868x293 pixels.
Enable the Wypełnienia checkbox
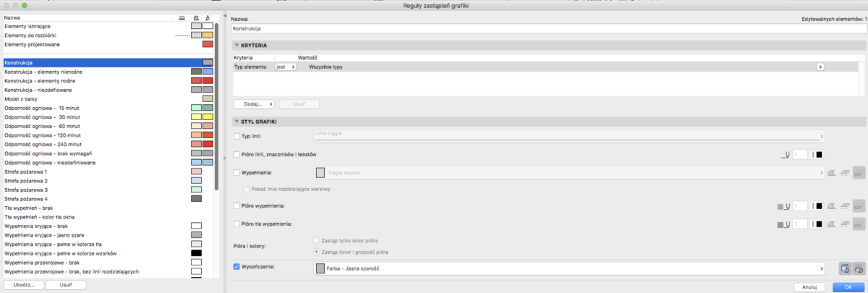237,173
